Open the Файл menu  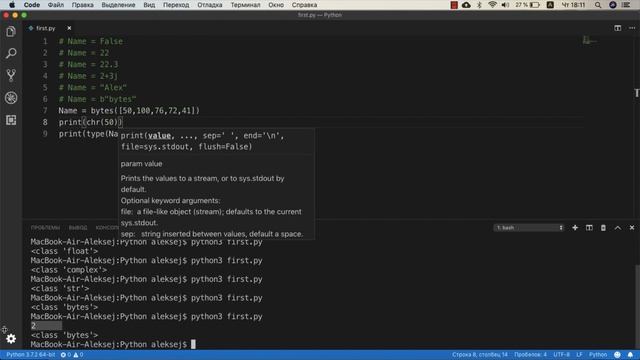pyautogui.click(x=56, y=5)
